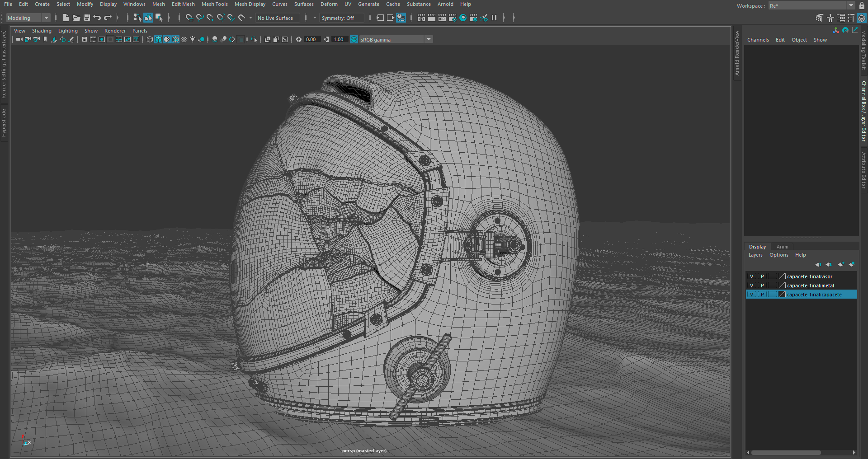
Task: Move selected layer down icon
Action: point(829,264)
